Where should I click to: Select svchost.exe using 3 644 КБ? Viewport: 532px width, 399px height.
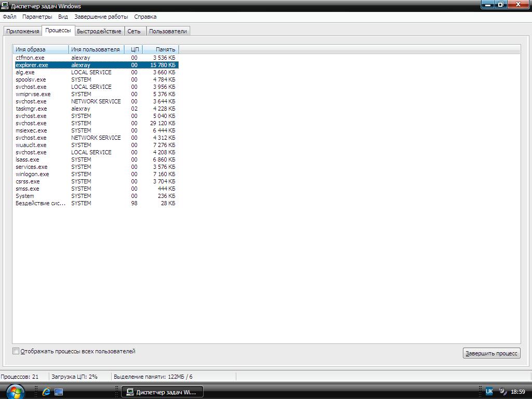click(x=96, y=101)
